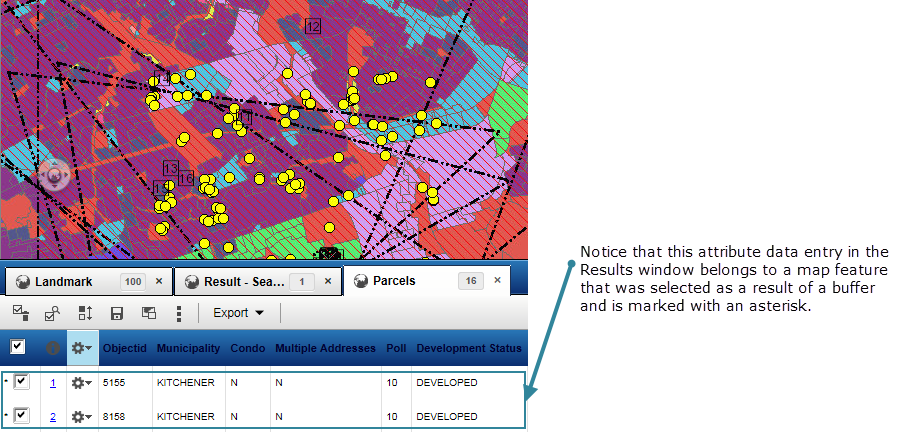This screenshot has width=916, height=432.
Task: Switch to the Landmark tab
Action: coord(64,282)
